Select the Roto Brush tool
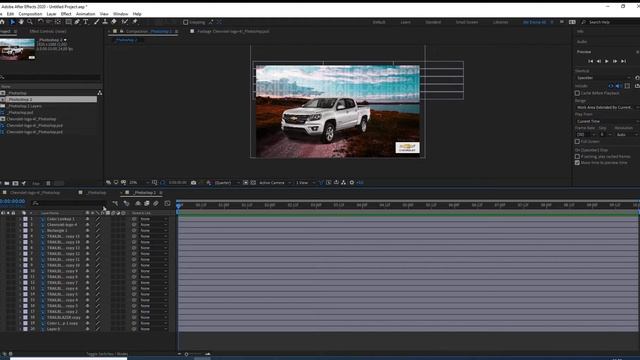 pos(124,22)
